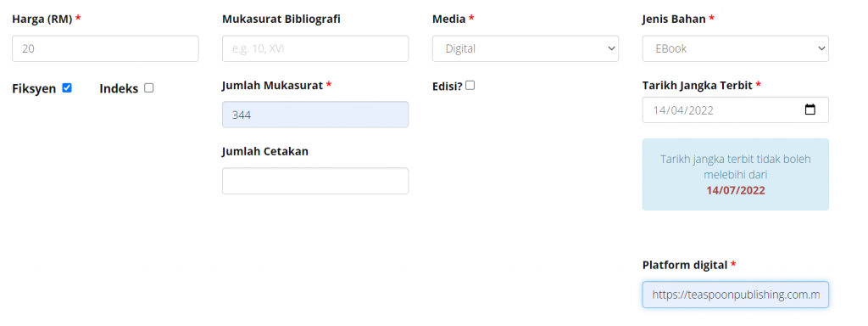
Task: Click the Harga (RM) label text
Action: pos(42,20)
